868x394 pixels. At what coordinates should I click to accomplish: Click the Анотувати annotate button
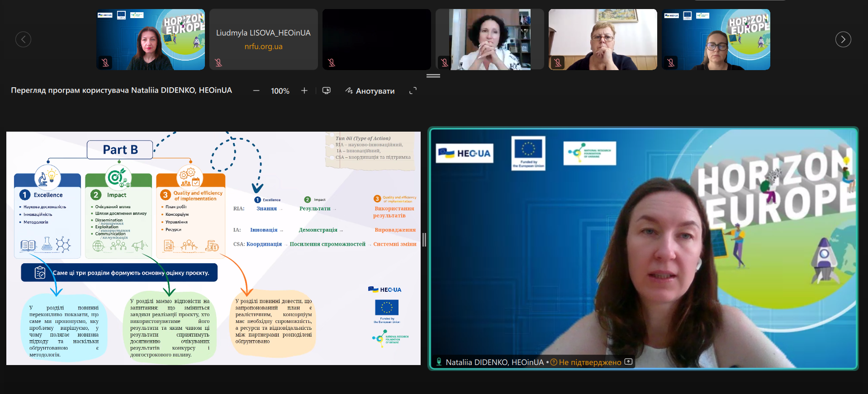coord(370,91)
